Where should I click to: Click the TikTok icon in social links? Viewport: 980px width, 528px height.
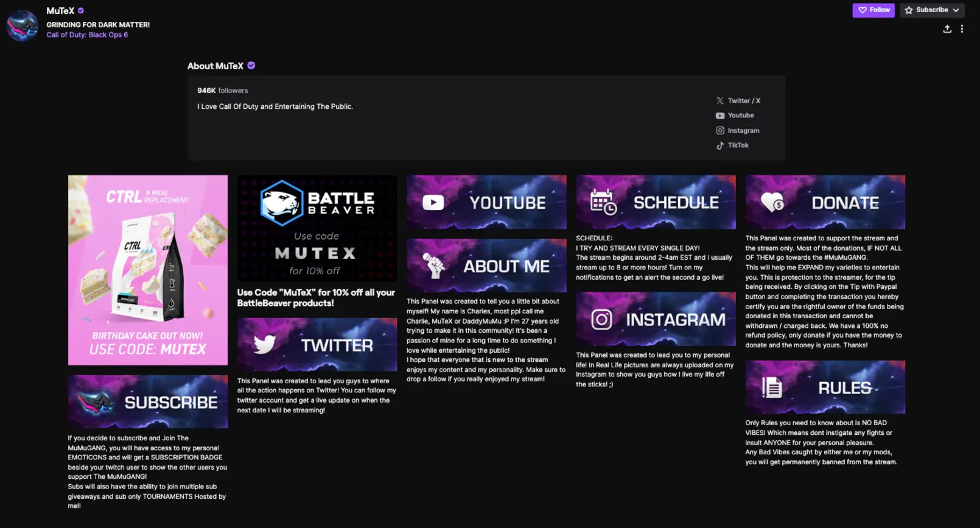(720, 145)
